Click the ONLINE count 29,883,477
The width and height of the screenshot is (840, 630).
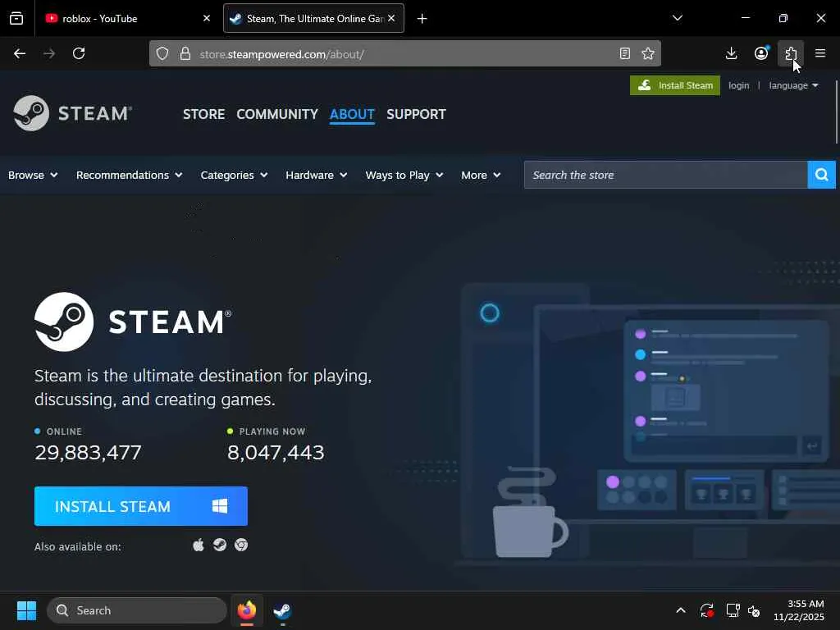coord(88,453)
